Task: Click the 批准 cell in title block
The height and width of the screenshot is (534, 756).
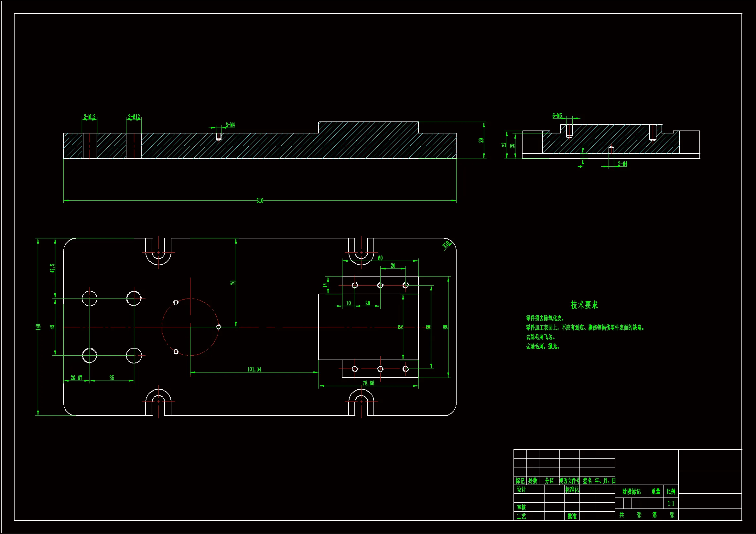Action: (x=572, y=516)
